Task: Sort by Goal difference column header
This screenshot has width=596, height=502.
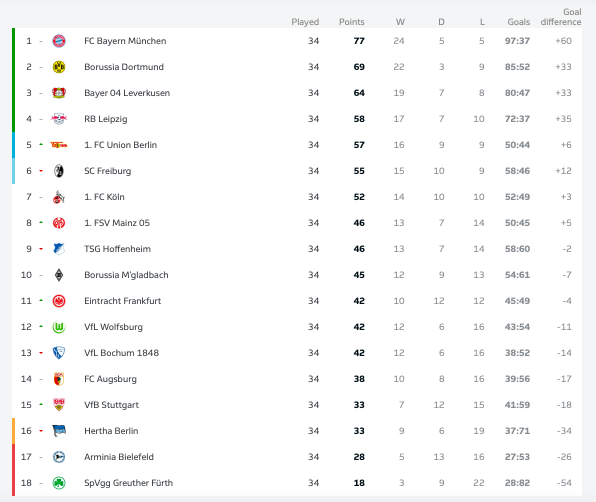Action: pos(561,17)
